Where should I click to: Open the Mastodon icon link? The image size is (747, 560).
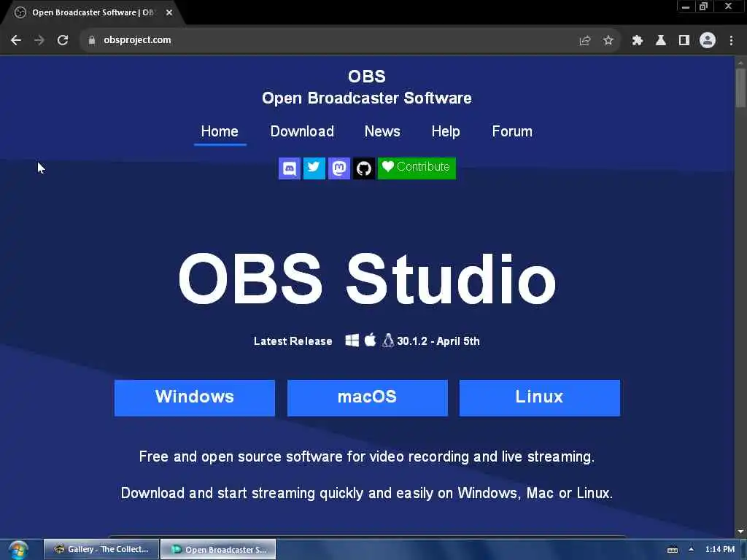coord(339,168)
